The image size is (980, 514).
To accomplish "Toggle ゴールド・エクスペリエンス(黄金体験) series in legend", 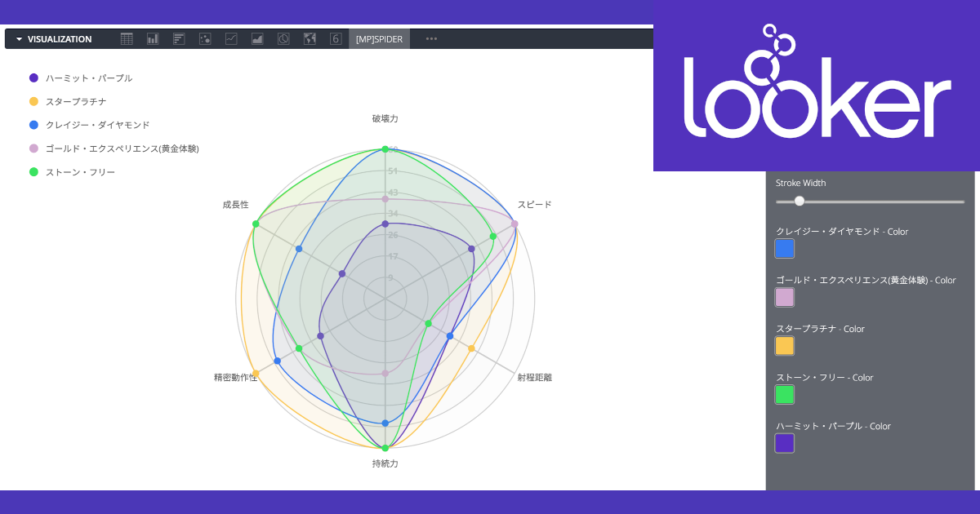I will pyautogui.click(x=114, y=148).
